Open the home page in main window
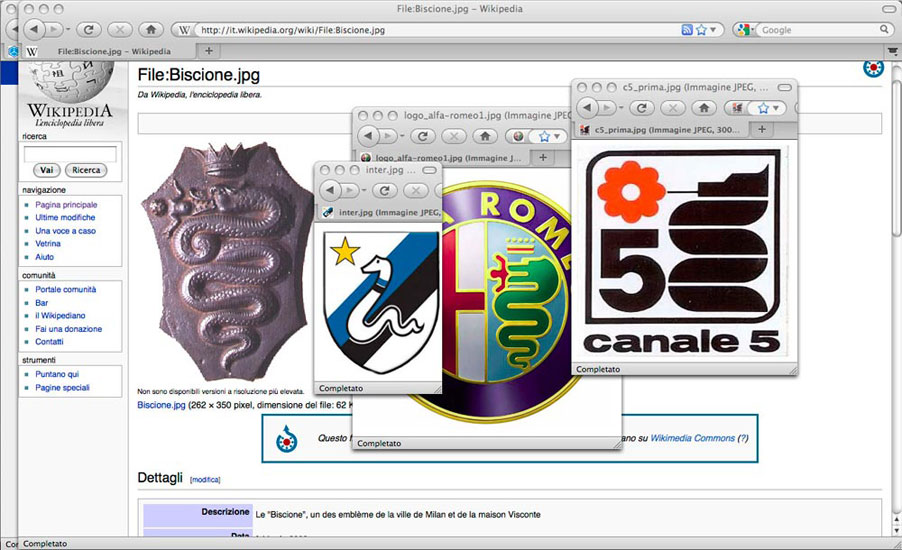Image resolution: width=902 pixels, height=550 pixels. point(151,29)
